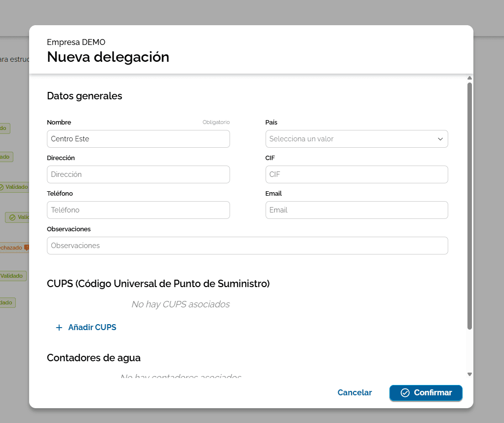This screenshot has height=423, width=504.
Task: Open the País dropdown
Action: pos(356,139)
